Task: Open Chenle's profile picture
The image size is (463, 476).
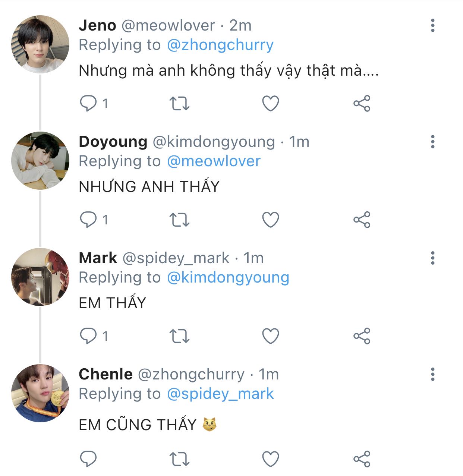Action: point(40,393)
